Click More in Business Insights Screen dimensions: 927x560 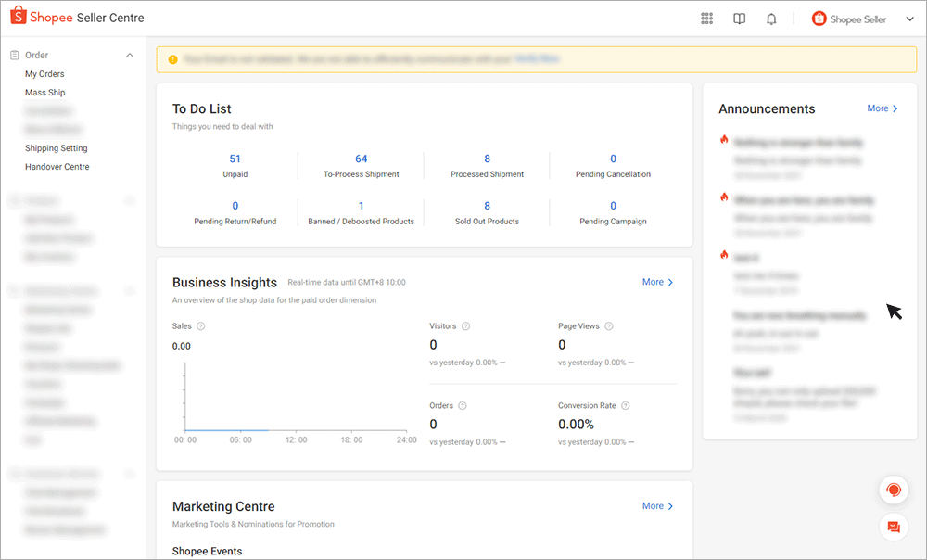657,282
